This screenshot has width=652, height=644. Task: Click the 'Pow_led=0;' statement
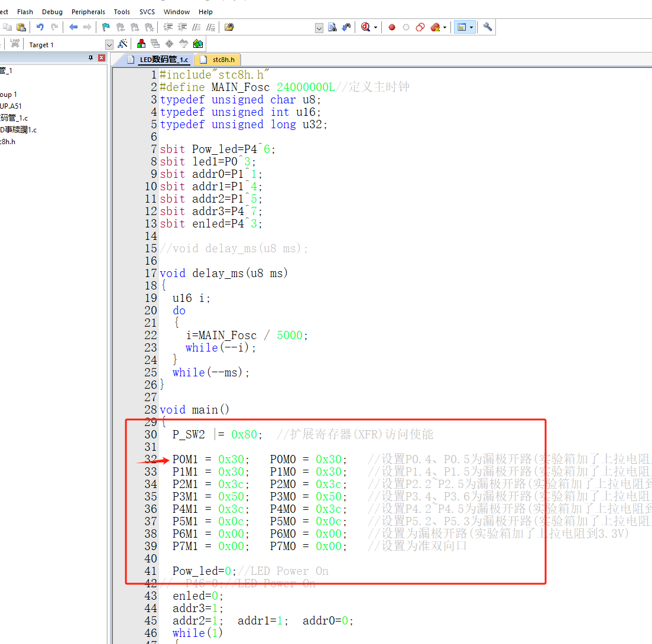[205, 571]
